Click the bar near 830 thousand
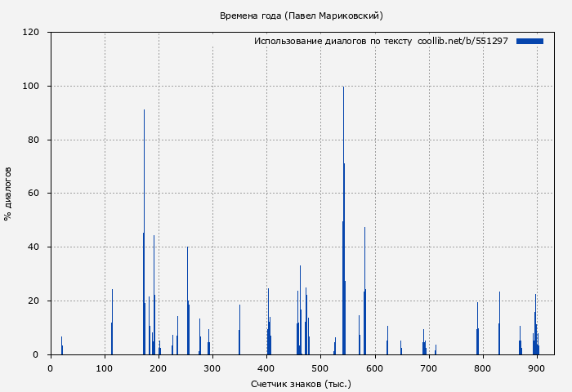The image size is (572, 392). coord(499,323)
